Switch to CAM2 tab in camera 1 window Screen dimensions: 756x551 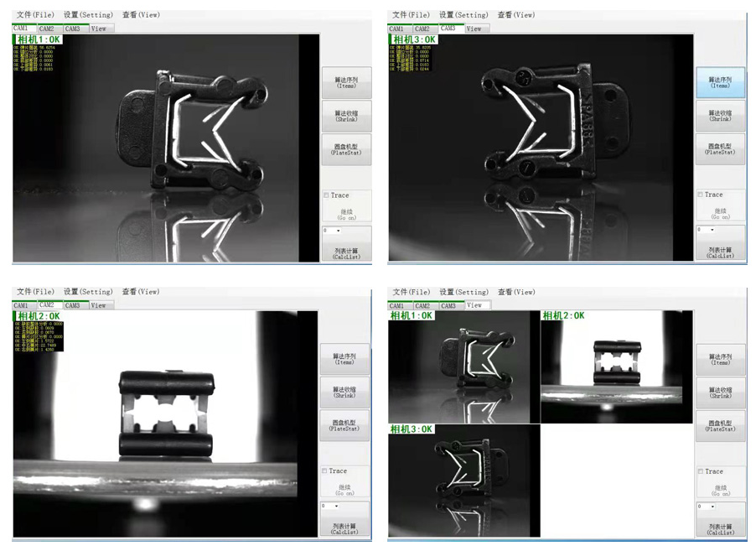tap(47, 29)
